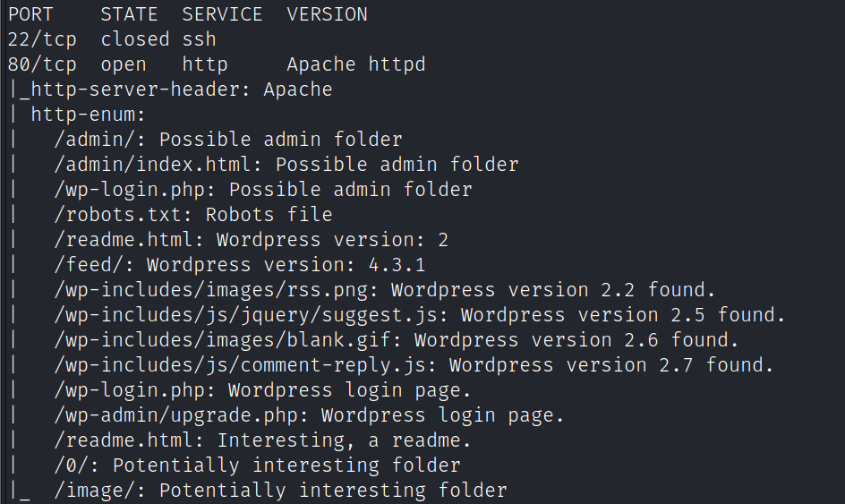The height and width of the screenshot is (504, 845).
Task: Click the STATE column header
Action: [129, 14]
